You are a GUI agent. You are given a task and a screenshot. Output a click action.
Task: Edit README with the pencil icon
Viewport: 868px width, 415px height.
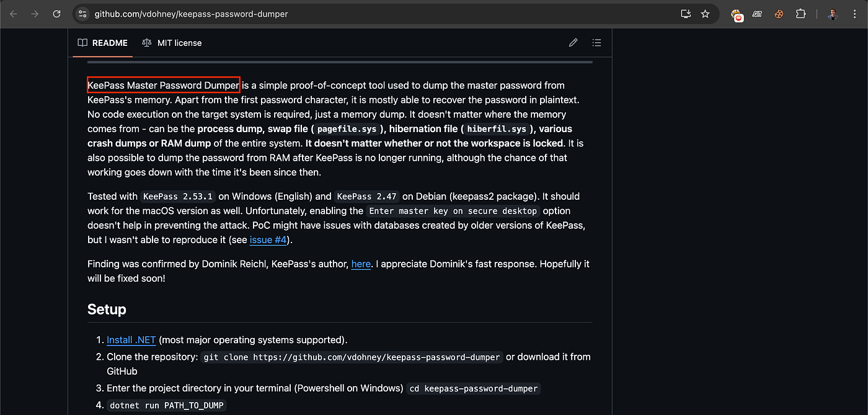573,43
